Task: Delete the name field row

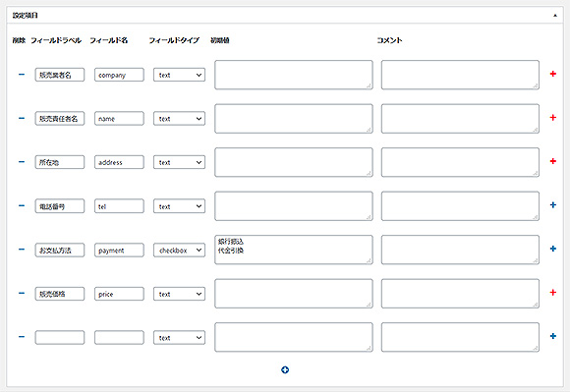Action: pyautogui.click(x=22, y=118)
